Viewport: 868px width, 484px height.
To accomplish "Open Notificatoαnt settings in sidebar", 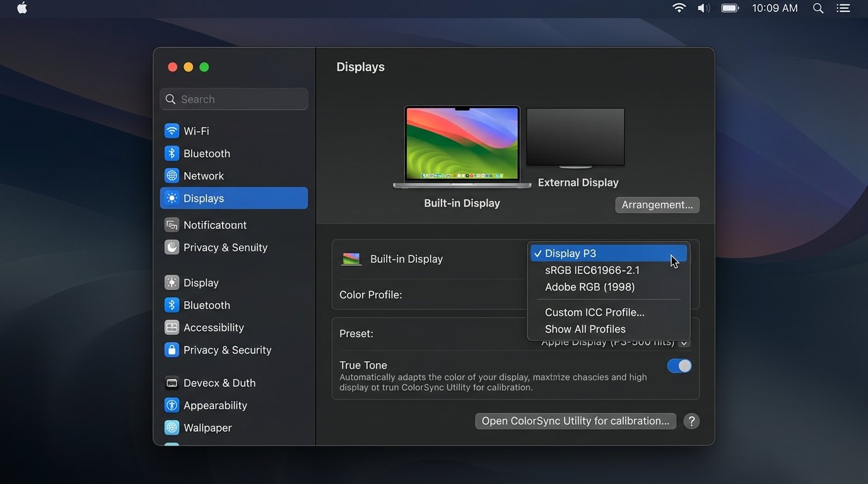I will 234,225.
